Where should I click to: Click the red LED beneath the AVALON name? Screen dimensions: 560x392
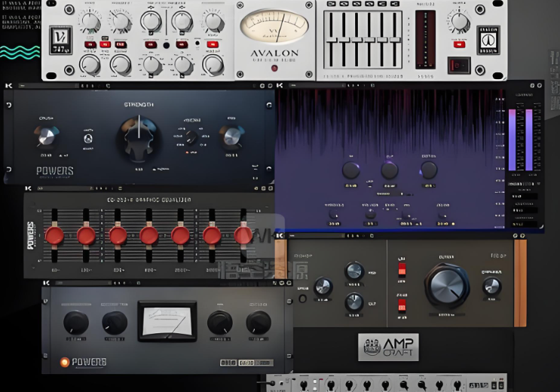pos(274,69)
